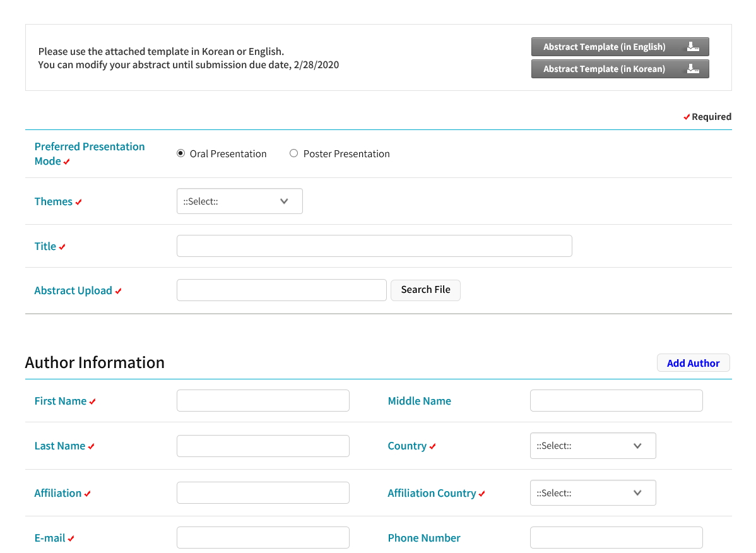Download the Abstract Template in Korean
This screenshot has width=756, height=553.
tap(620, 69)
